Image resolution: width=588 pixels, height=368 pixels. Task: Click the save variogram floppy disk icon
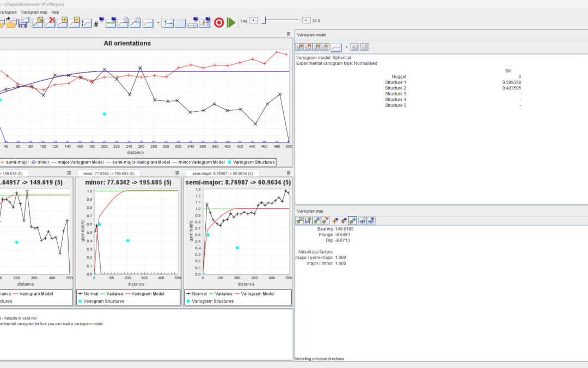click(24, 23)
